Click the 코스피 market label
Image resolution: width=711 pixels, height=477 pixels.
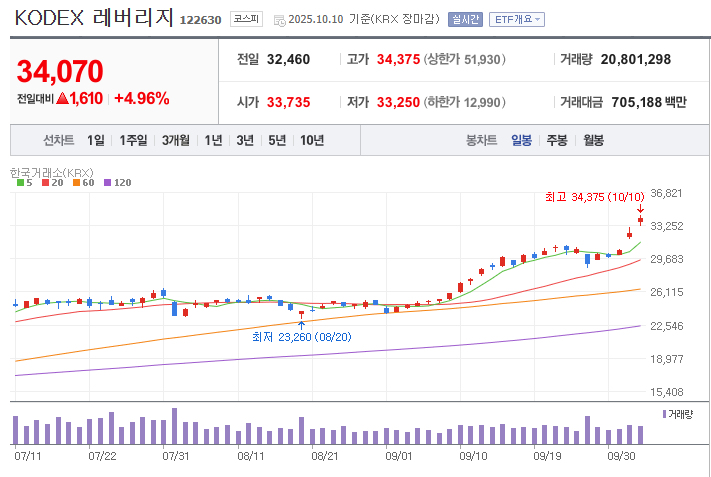[x=246, y=19]
